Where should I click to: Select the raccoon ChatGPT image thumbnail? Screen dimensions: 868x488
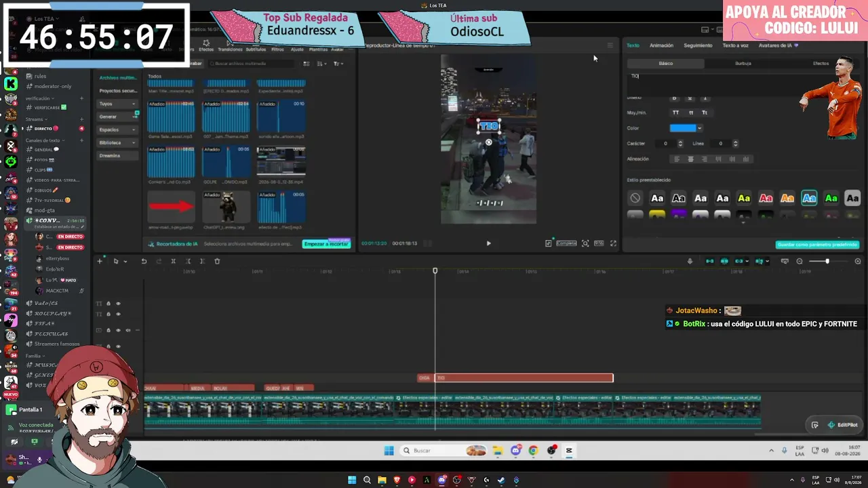(x=226, y=206)
